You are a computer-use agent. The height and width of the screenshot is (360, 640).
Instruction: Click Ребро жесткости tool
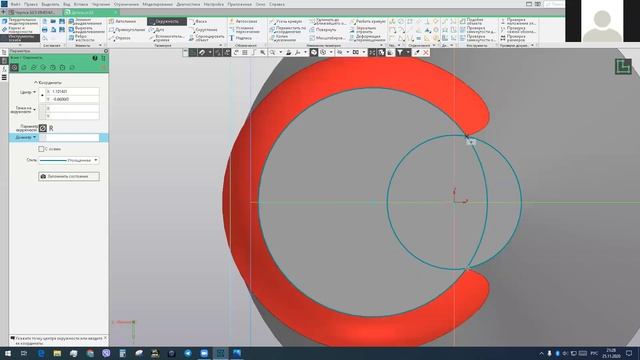(82, 38)
